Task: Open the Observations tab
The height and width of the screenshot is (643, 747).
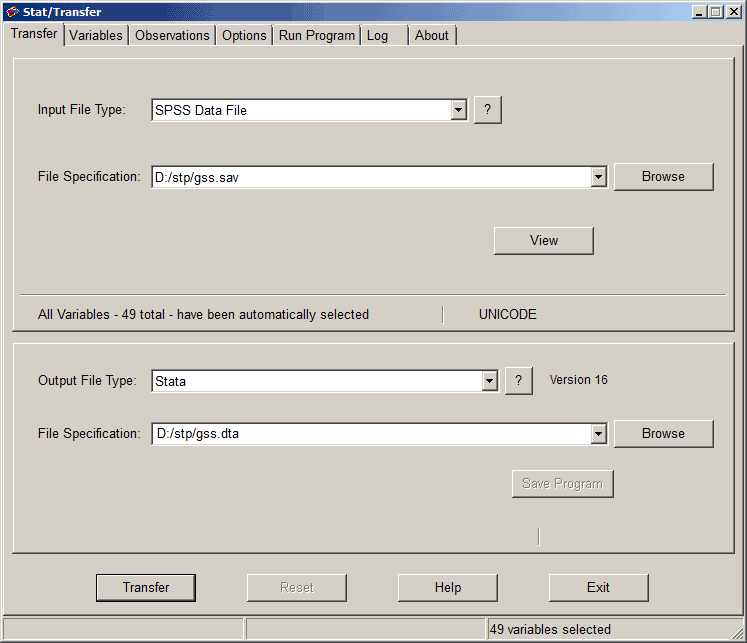Action: pos(172,35)
